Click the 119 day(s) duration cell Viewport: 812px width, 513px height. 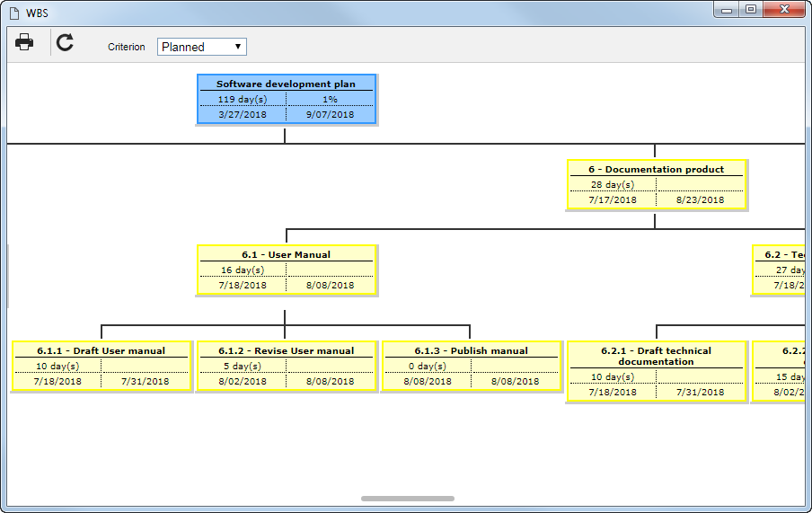[243, 99]
